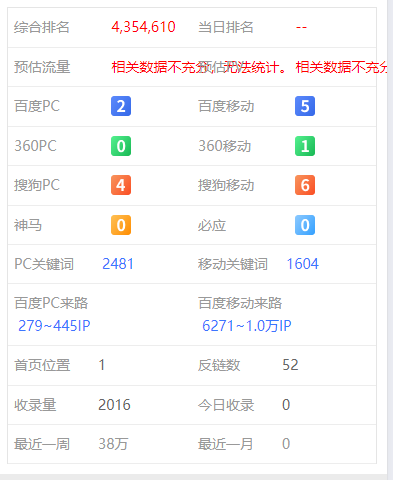This screenshot has width=393, height=480.
Task: Click the 必应 label
Action: pyautogui.click(x=212, y=225)
